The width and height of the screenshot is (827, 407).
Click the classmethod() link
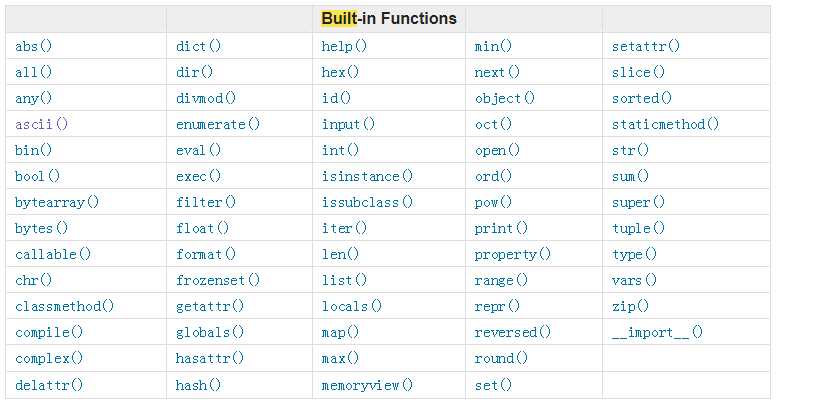(x=64, y=306)
